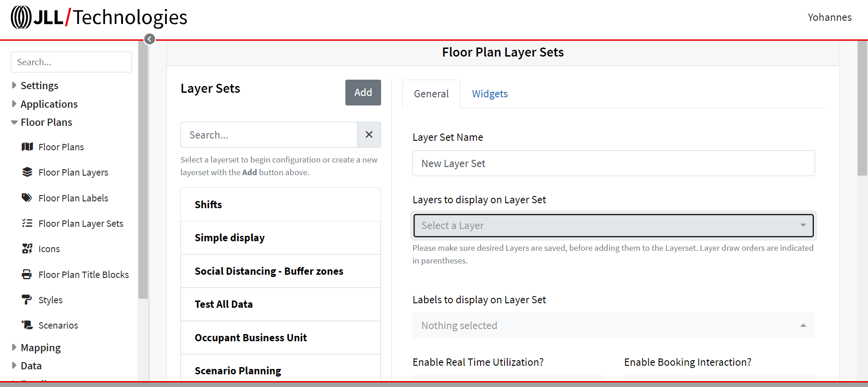Click the page vertical scrollbar
868x387 pixels.
(863, 108)
